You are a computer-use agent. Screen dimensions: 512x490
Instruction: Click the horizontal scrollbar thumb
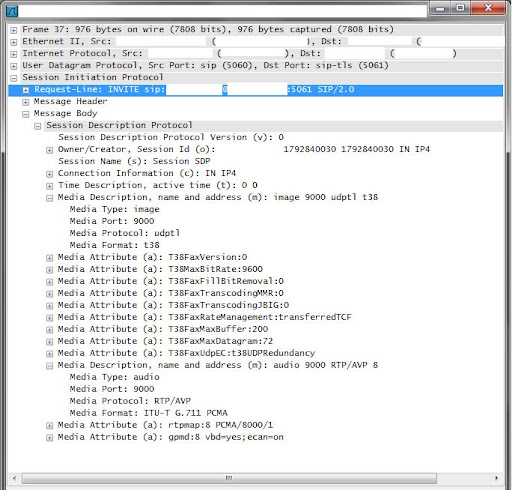pos(229,478)
